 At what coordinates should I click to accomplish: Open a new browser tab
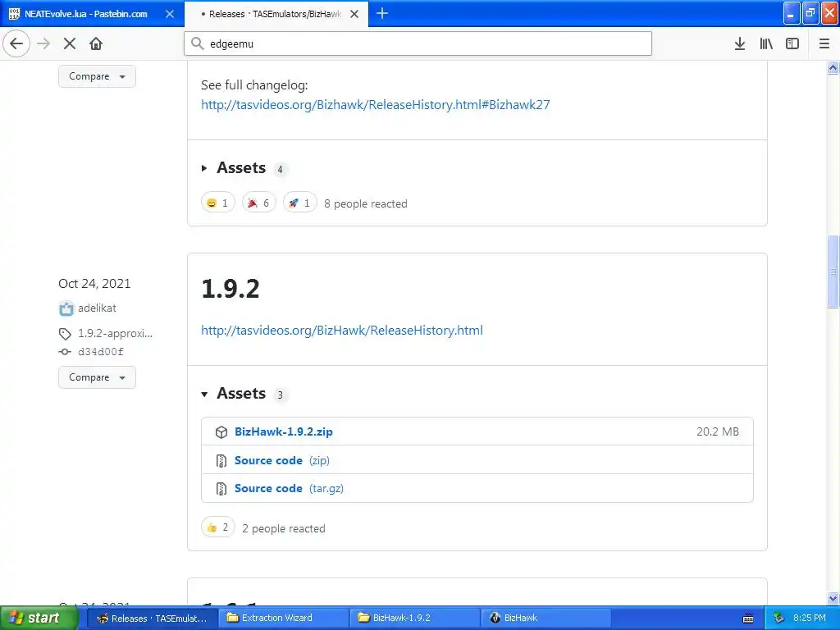point(382,13)
